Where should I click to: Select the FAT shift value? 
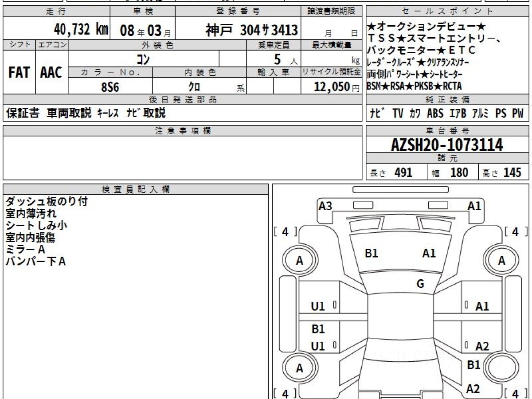coord(19,72)
